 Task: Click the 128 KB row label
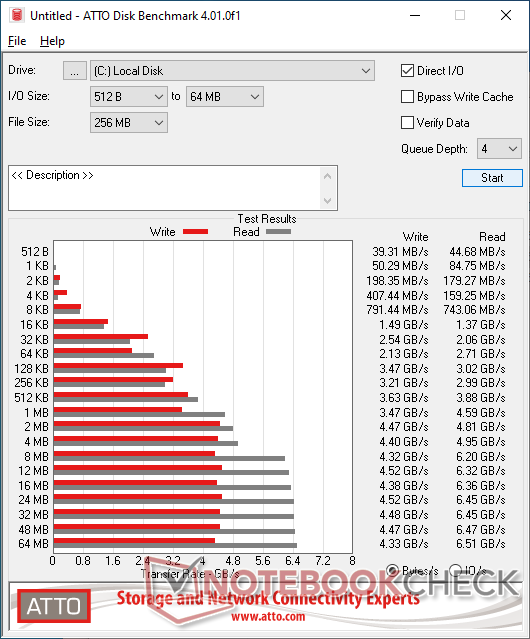pyautogui.click(x=31, y=369)
